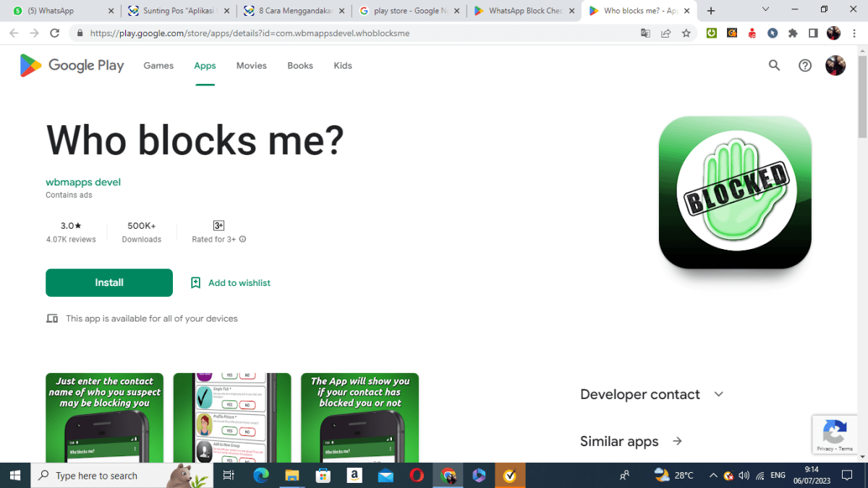
Task: Open the Games section
Action: (158, 65)
